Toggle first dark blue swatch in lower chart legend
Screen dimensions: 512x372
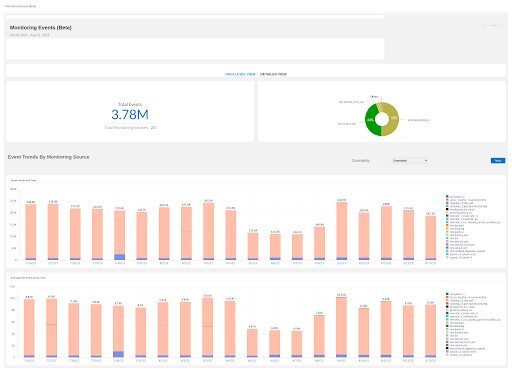447,294
